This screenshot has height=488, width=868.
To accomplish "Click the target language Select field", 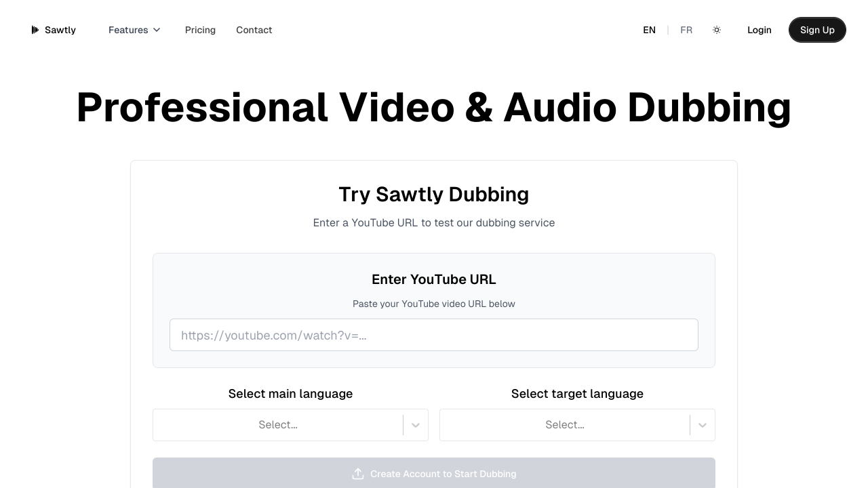I will (565, 425).
